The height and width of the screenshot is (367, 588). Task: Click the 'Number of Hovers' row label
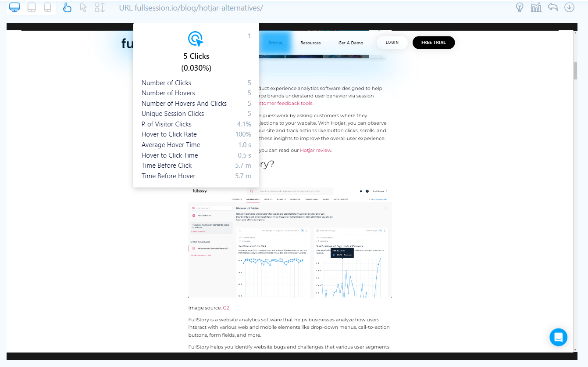[x=168, y=93]
